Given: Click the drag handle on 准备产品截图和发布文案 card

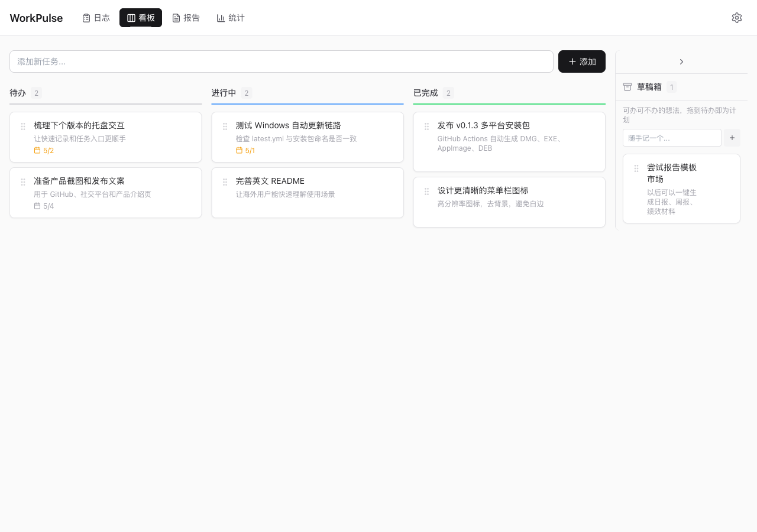Looking at the screenshot, I should click(23, 182).
